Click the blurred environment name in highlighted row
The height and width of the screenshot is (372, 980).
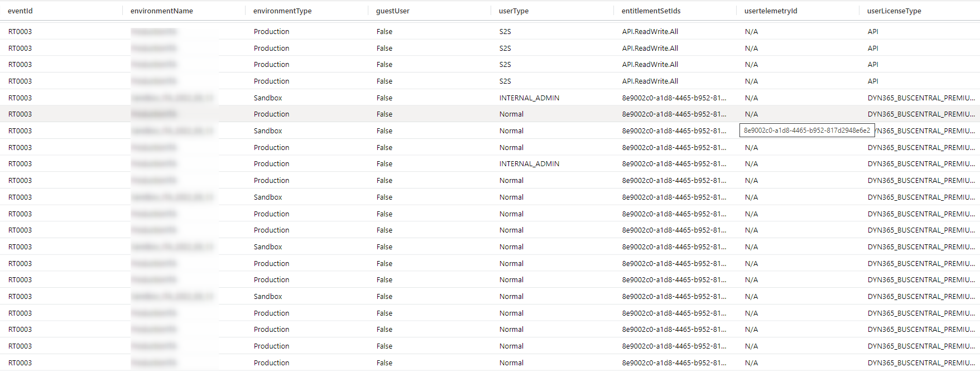coord(154,114)
